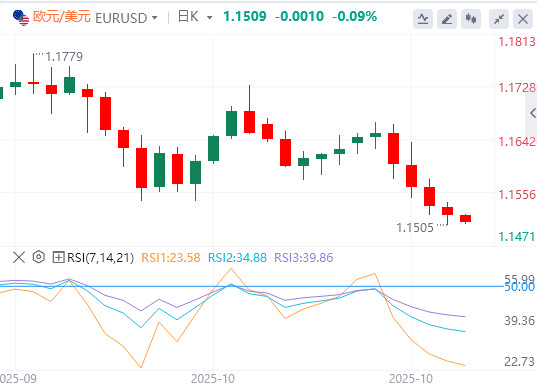This screenshot has width=537, height=391.
Task: Open the EURUSD symbol dropdown arrow
Action: point(155,17)
